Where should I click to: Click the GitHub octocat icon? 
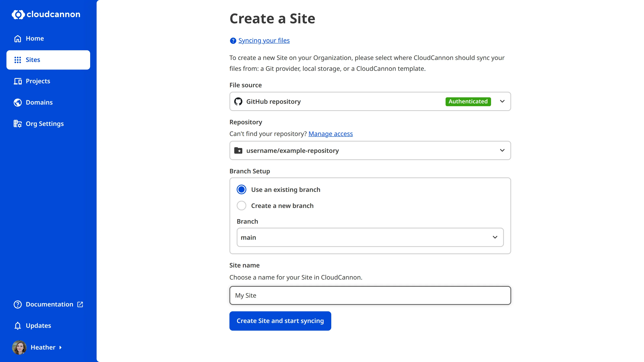click(238, 101)
